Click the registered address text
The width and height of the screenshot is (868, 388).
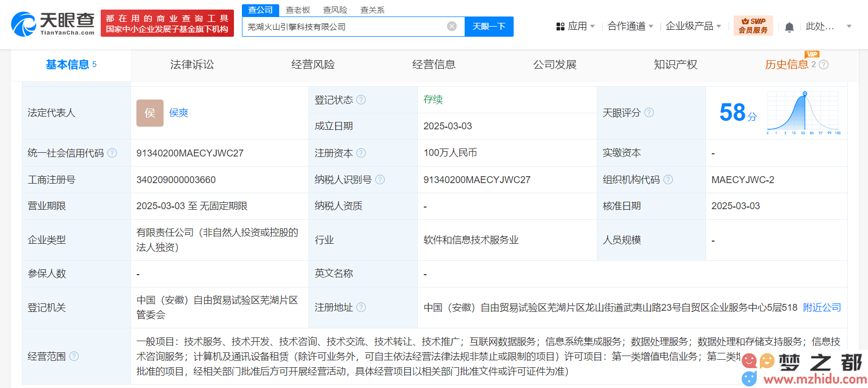tap(611, 308)
